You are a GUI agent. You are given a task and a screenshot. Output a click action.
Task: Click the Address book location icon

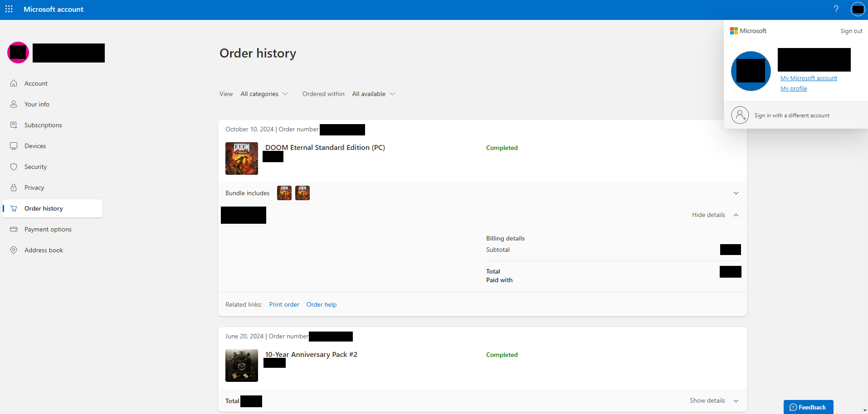14,250
